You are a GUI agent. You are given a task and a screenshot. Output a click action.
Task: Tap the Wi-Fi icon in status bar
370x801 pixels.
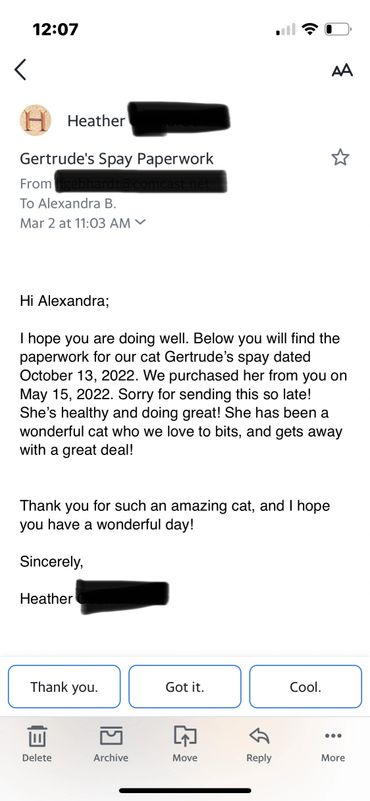click(309, 30)
